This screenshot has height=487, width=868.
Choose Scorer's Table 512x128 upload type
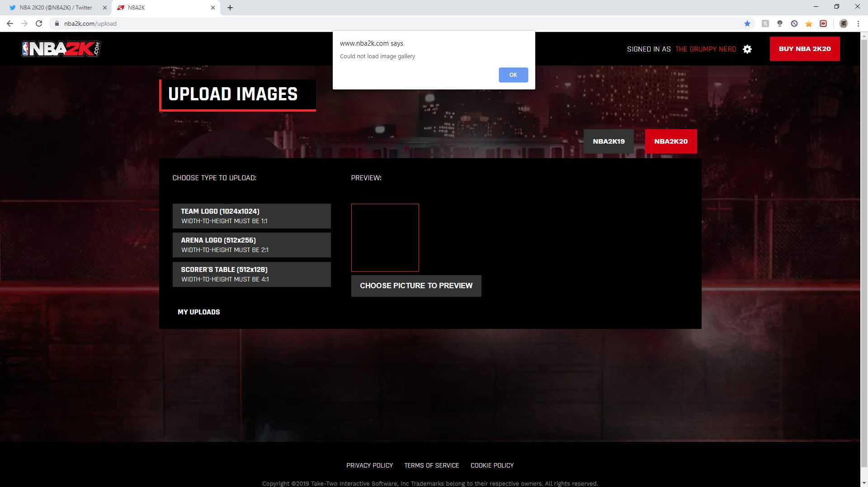[x=251, y=274]
